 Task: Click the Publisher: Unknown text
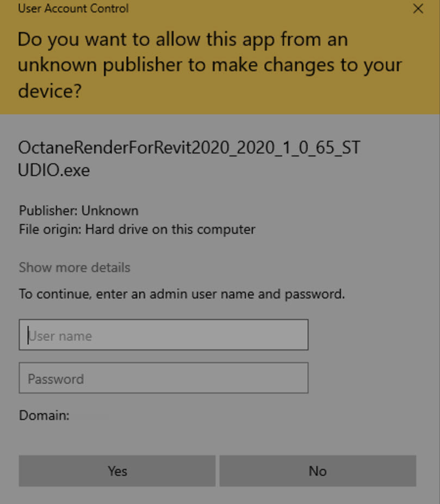coord(79,211)
